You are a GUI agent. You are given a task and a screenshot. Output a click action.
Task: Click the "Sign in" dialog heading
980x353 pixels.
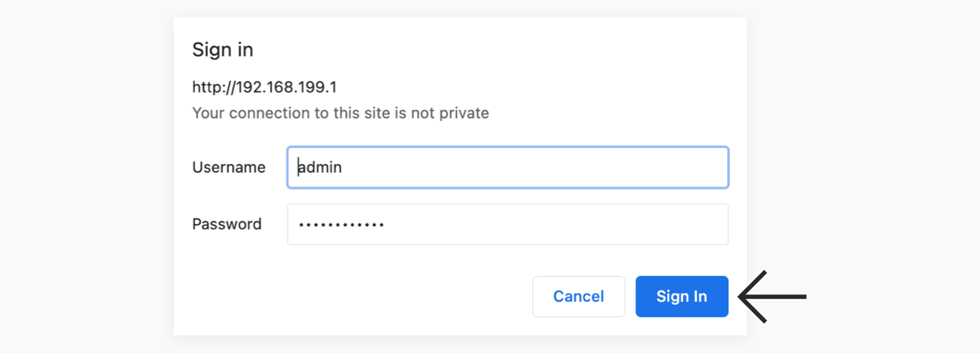(x=223, y=51)
